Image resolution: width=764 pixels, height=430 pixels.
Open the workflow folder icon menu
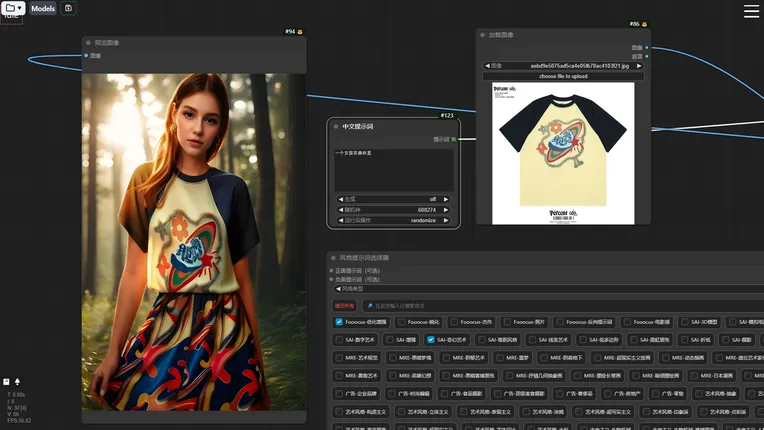point(13,8)
